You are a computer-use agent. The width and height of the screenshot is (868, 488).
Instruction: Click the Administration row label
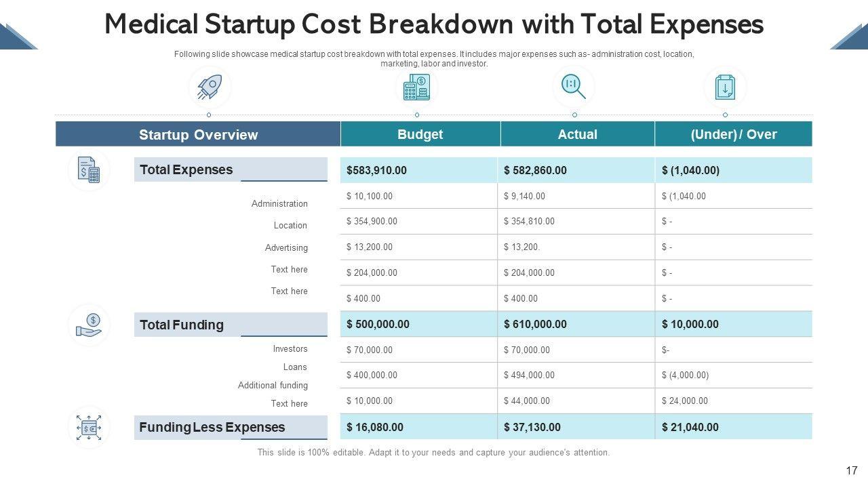point(279,203)
